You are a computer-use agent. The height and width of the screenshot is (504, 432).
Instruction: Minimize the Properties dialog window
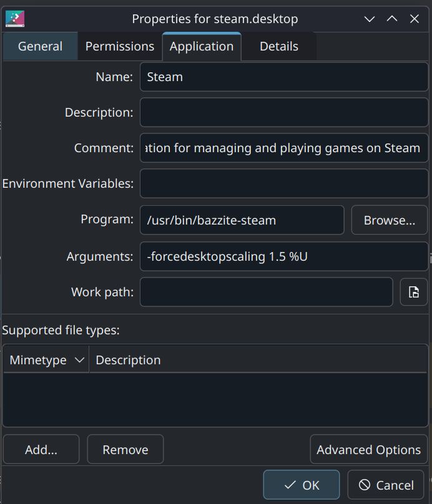(370, 19)
